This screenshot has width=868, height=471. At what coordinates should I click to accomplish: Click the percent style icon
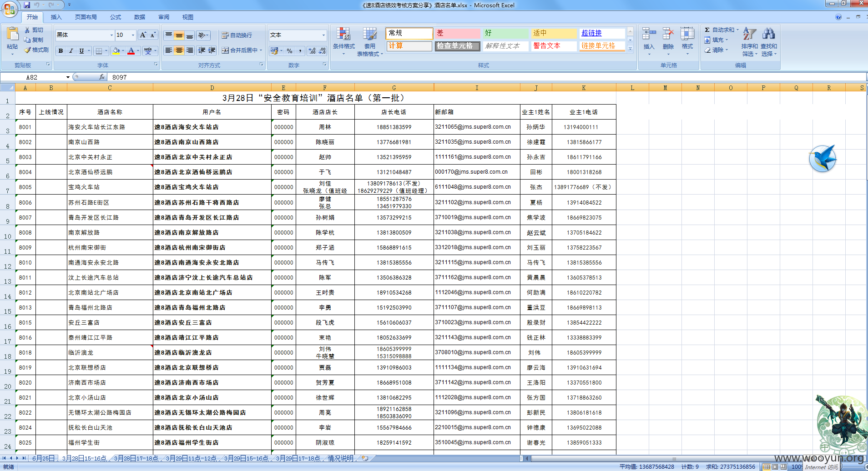(x=290, y=51)
